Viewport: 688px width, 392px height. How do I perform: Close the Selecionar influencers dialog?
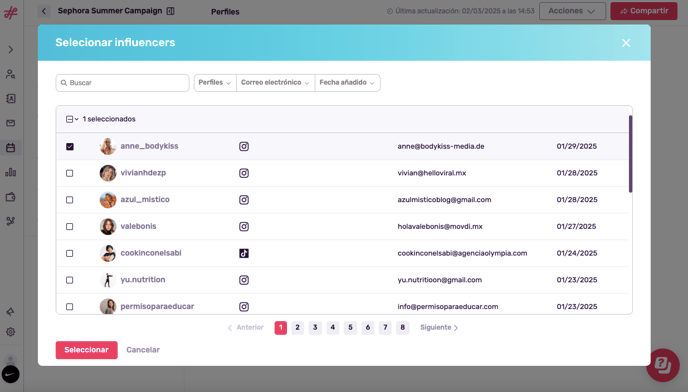[626, 43]
